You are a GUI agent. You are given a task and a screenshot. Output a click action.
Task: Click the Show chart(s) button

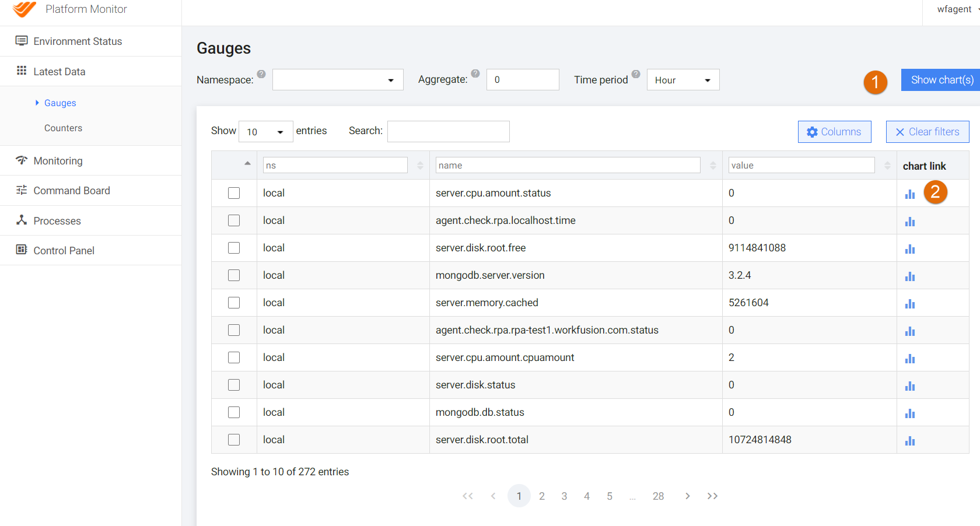pos(940,80)
